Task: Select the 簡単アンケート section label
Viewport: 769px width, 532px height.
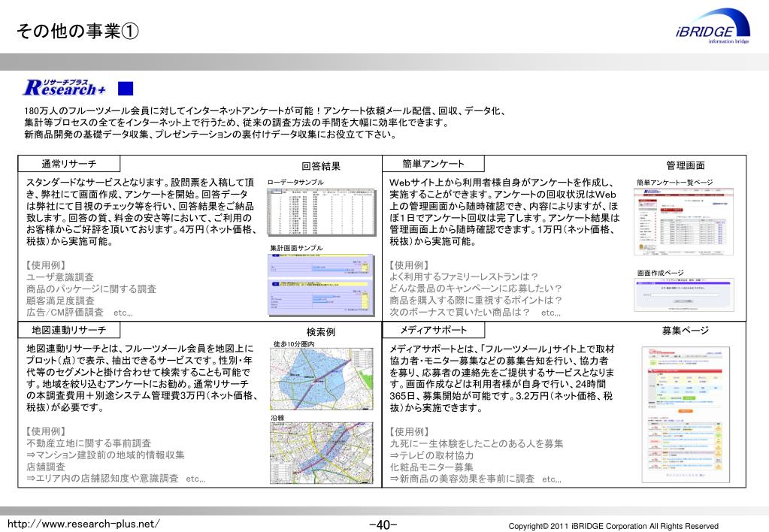Action: (x=433, y=164)
